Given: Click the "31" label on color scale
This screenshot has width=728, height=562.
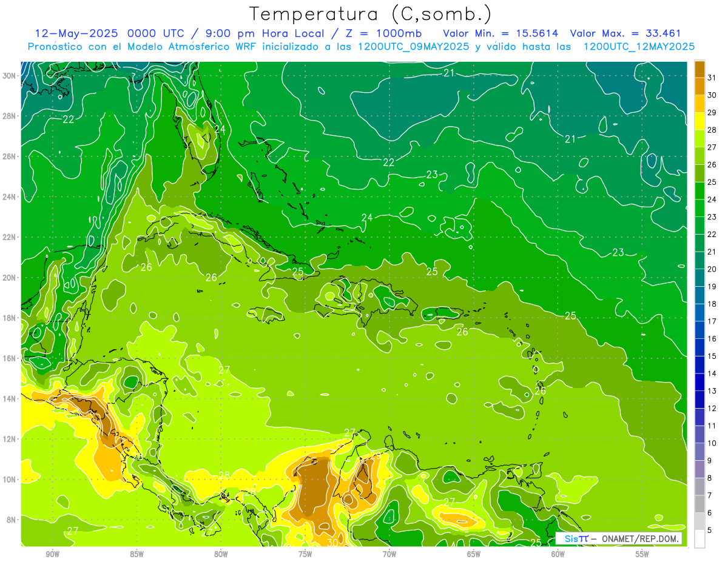Looking at the screenshot, I should 712,78.
